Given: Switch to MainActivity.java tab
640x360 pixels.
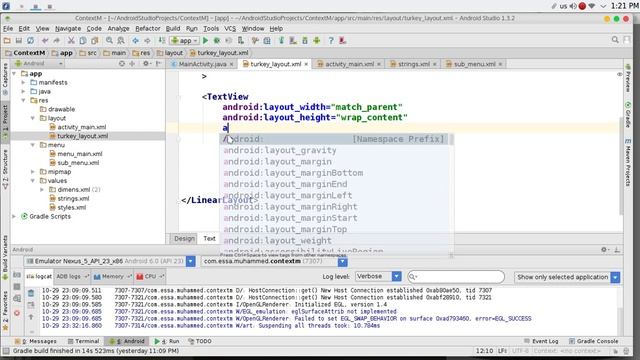Looking at the screenshot, I should point(202,64).
